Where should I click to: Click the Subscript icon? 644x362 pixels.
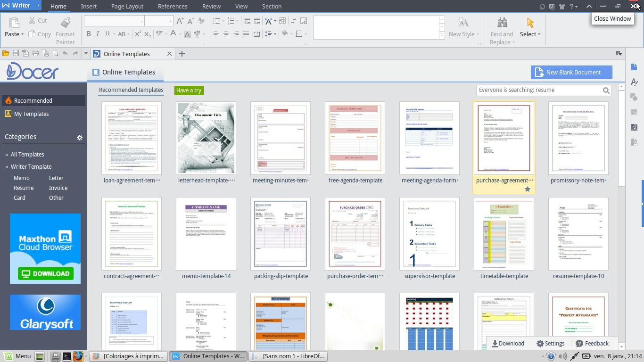(x=148, y=34)
